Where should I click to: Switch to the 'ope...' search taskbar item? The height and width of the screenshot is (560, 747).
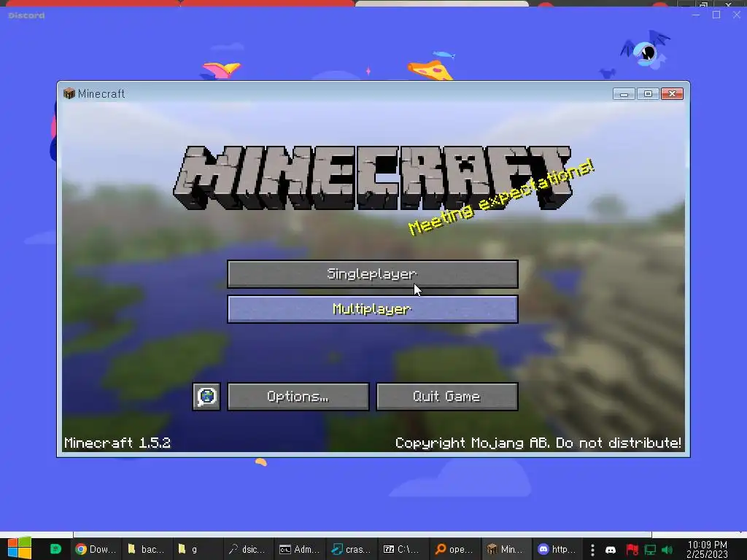[454, 549]
